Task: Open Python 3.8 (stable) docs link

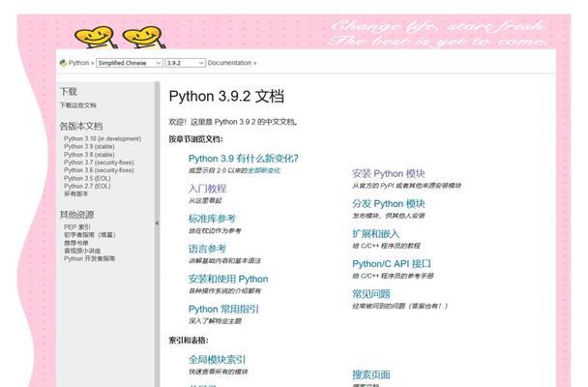Action: [x=89, y=155]
